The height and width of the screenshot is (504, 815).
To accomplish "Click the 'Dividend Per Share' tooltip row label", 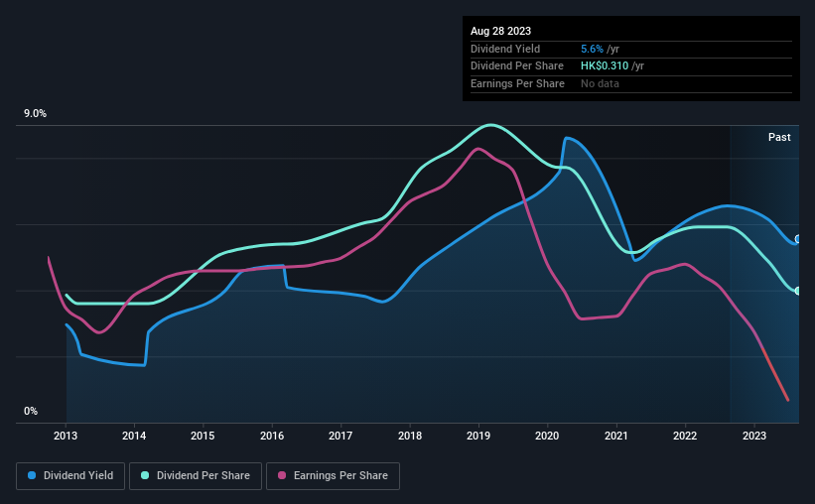I will (516, 66).
